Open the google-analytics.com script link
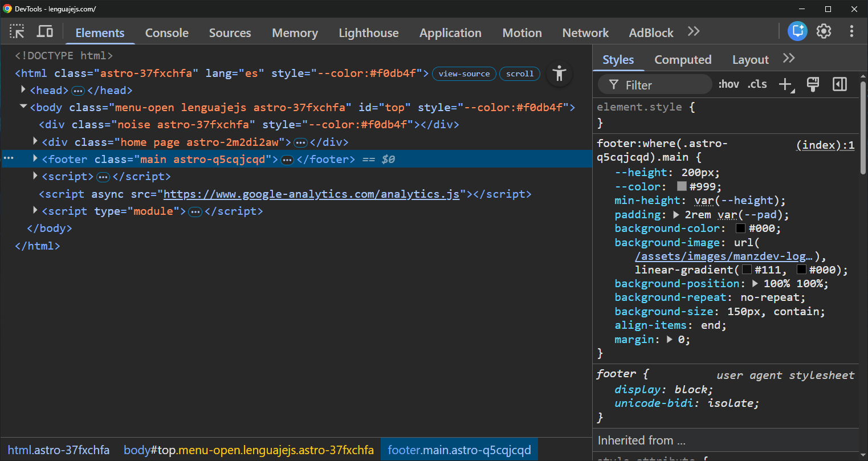The height and width of the screenshot is (461, 868). [311, 194]
